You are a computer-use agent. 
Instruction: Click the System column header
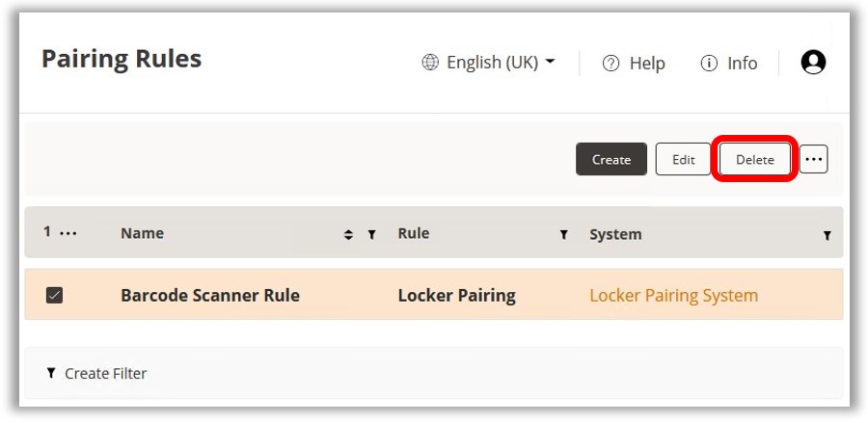pos(615,234)
